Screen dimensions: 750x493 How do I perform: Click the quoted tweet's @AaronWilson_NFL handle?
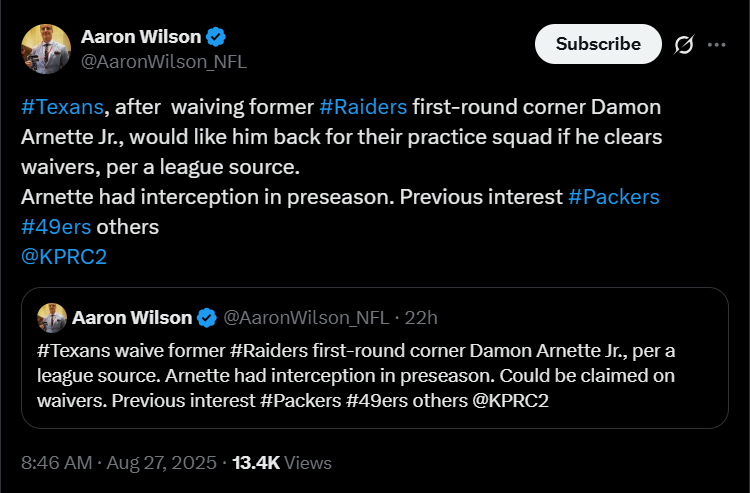click(x=306, y=318)
